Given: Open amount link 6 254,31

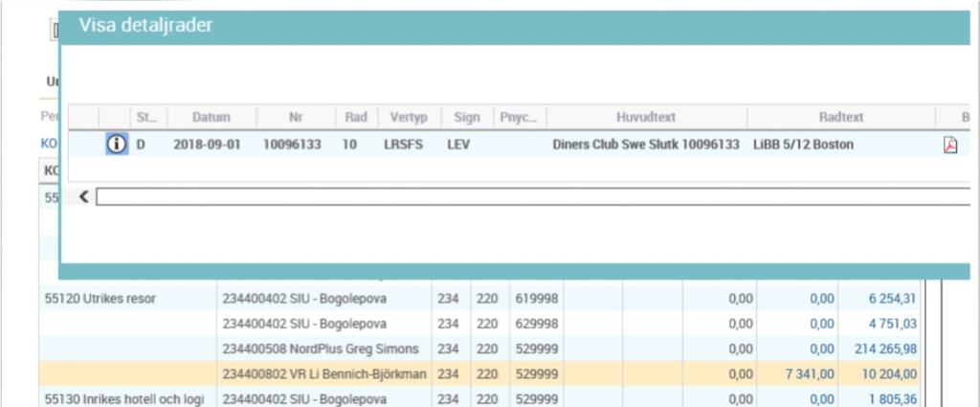Looking at the screenshot, I should 892,299.
